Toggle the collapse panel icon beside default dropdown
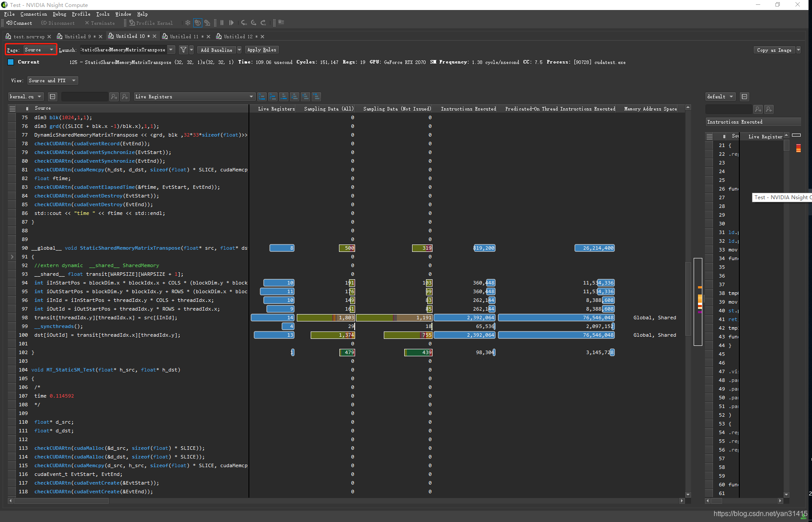Screen dimensions: 812x522 coord(744,96)
